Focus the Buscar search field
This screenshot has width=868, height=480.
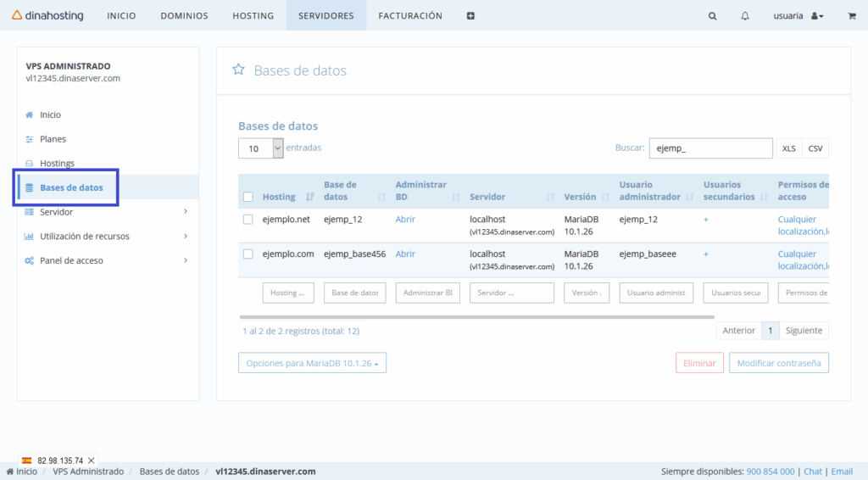click(711, 148)
